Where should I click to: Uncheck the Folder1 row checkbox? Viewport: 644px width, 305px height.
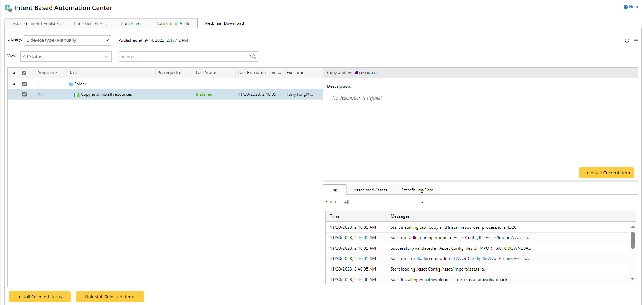click(24, 84)
